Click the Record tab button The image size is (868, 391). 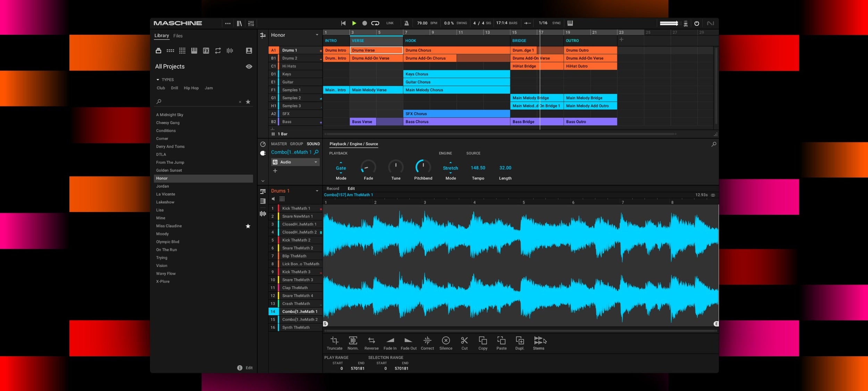pos(333,188)
